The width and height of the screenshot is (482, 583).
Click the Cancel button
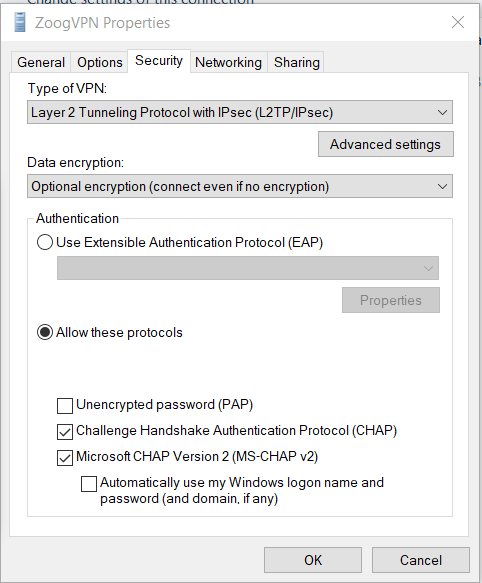[x=421, y=560]
